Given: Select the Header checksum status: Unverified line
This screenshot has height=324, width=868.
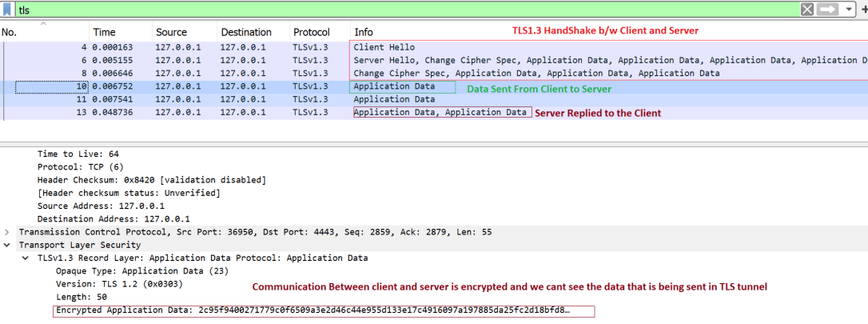Looking at the screenshot, I should [x=129, y=193].
